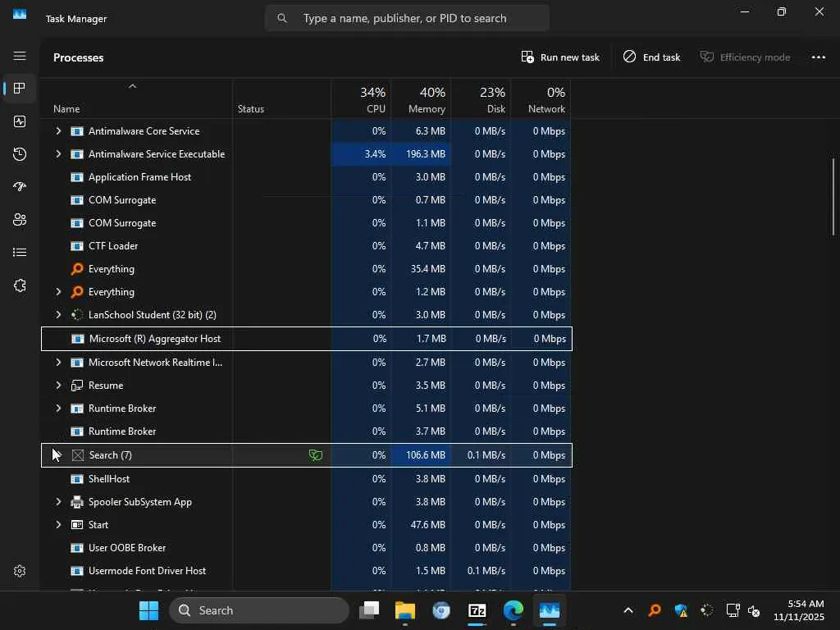This screenshot has height=630, width=840.
Task: Open Startup apps sidebar icon
Action: [x=20, y=186]
